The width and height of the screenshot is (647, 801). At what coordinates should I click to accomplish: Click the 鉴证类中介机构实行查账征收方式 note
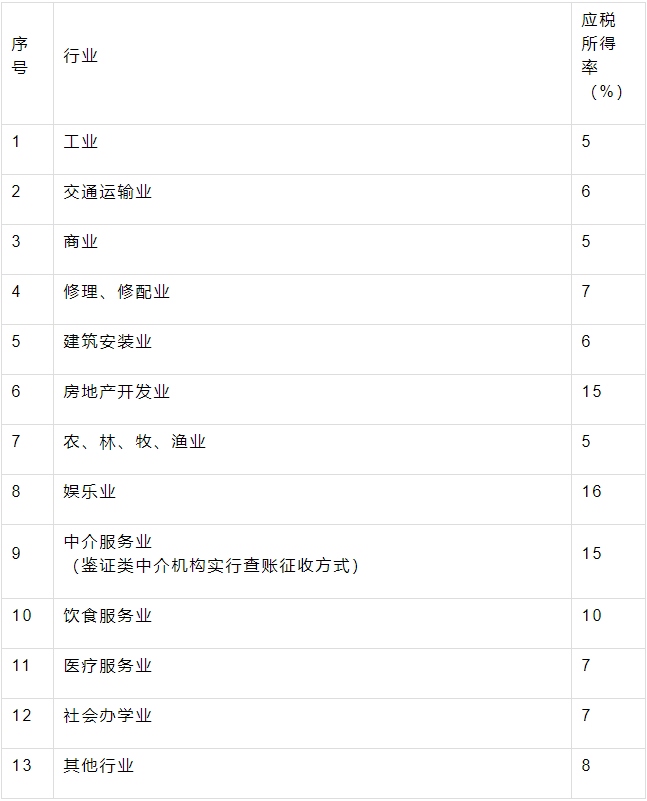click(x=214, y=566)
